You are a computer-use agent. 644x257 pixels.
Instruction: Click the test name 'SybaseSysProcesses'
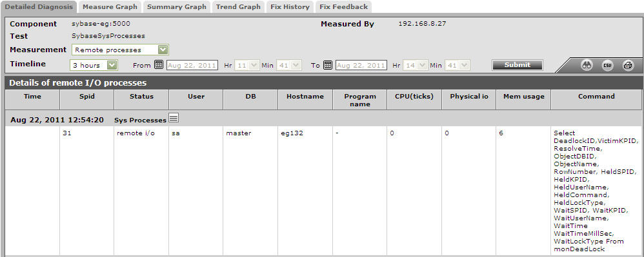[x=108, y=36]
